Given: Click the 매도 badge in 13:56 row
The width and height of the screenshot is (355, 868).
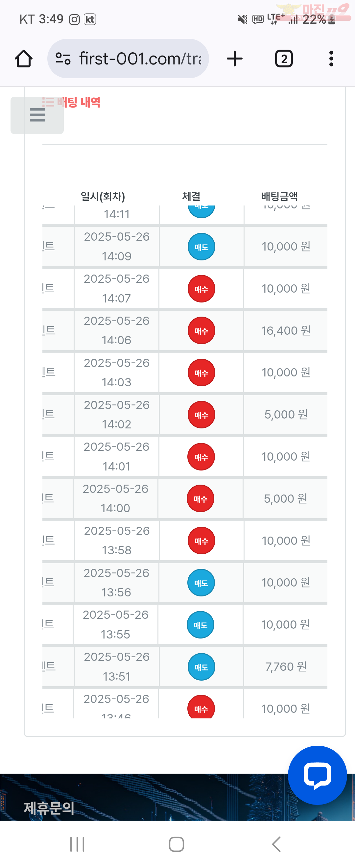Looking at the screenshot, I should click(201, 583).
